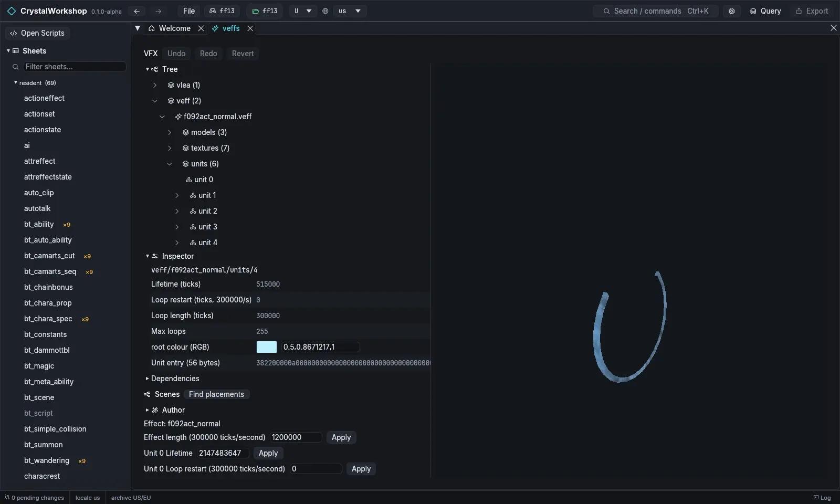
Task: Click Open Scripts button
Action: click(x=37, y=33)
